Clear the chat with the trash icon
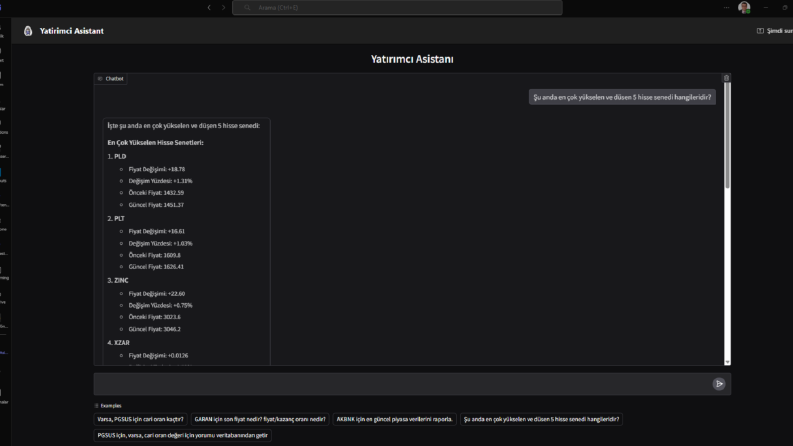This screenshot has width=793, height=446. coord(726,78)
